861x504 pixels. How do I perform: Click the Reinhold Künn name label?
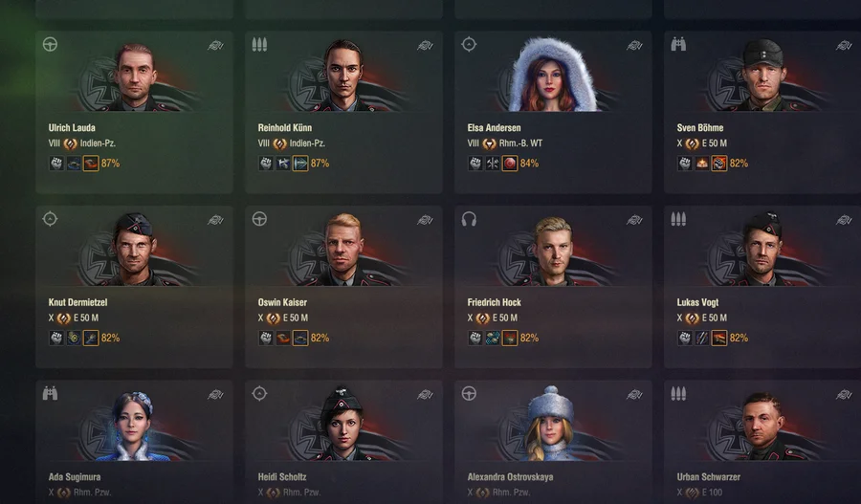pyautogui.click(x=285, y=128)
